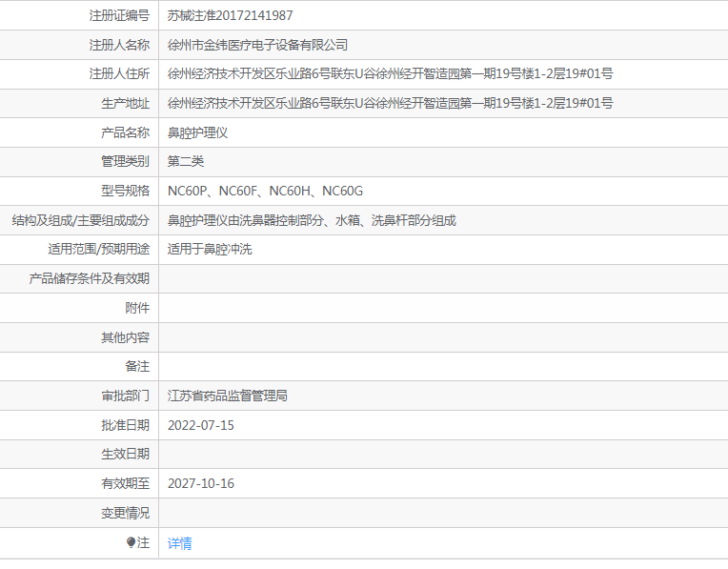Select the structure description starting 鼻腔护理仪由洗鼻器
The width and height of the screenshot is (728, 569).
click(x=312, y=220)
